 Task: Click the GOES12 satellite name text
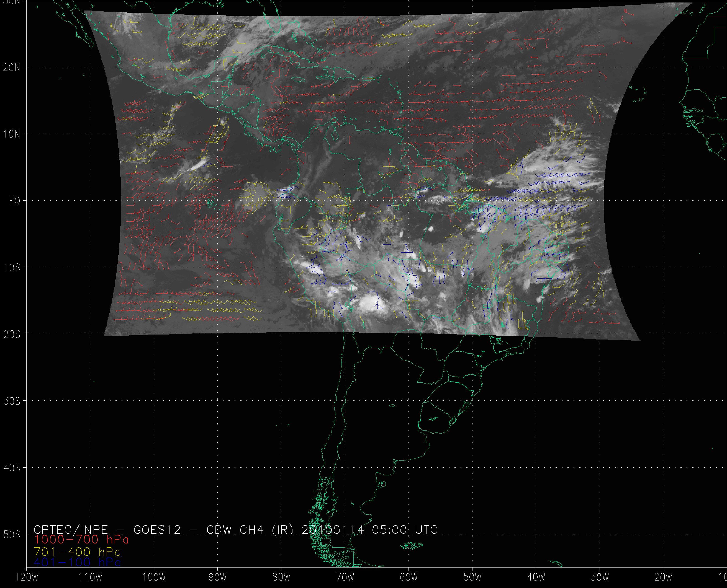pos(157,529)
